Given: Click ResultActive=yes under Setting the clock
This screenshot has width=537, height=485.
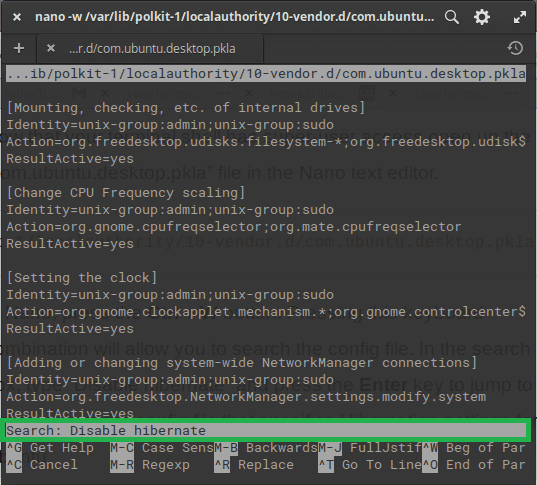Looking at the screenshot, I should (x=70, y=329).
